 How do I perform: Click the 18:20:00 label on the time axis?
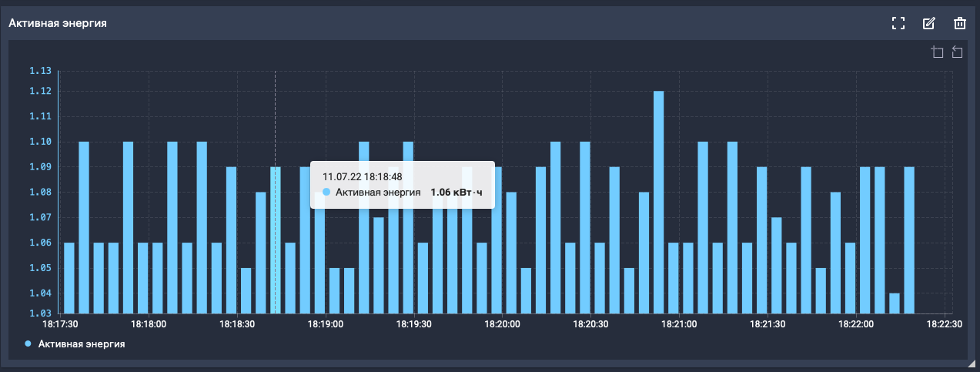(503, 325)
